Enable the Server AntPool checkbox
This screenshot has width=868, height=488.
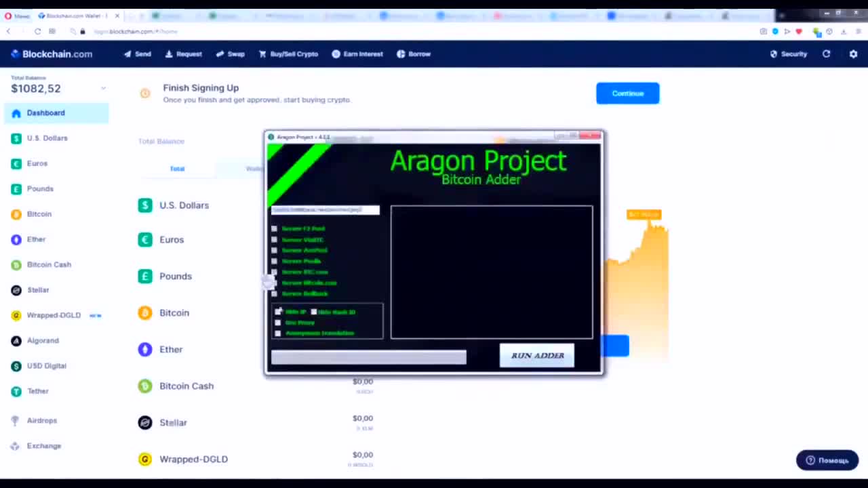[274, 251]
